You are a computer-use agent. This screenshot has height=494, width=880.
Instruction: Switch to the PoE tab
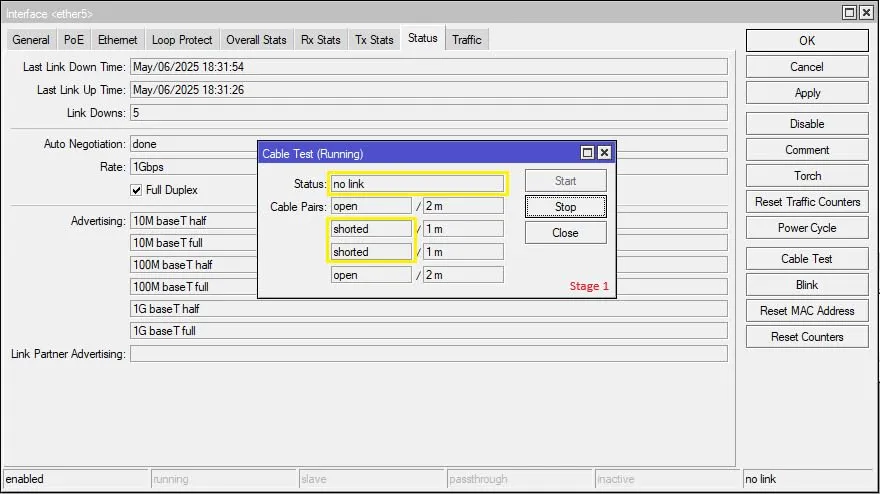click(x=74, y=40)
